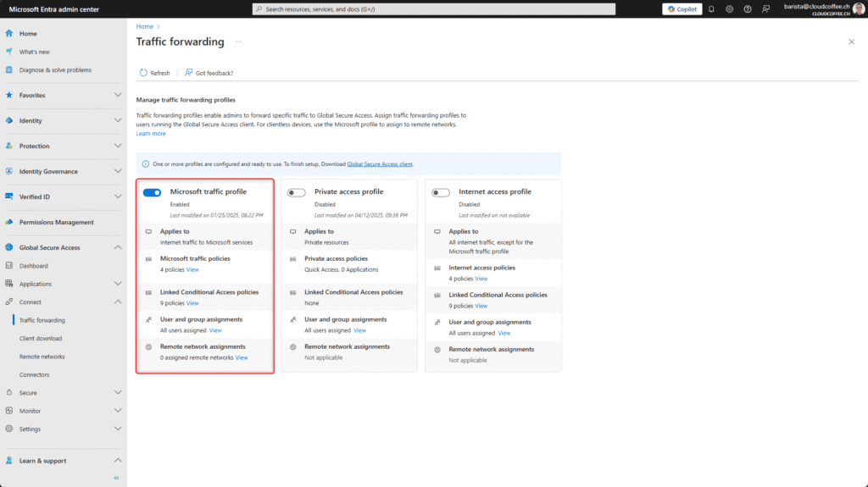Image resolution: width=868 pixels, height=487 pixels.
Task: Click the search resources input field
Action: point(434,8)
